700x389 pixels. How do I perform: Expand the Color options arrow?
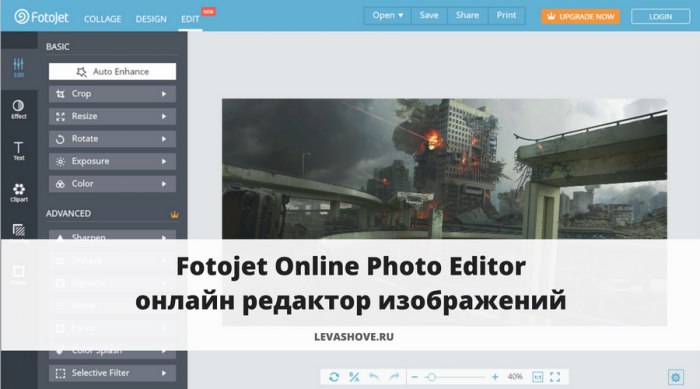tap(164, 184)
